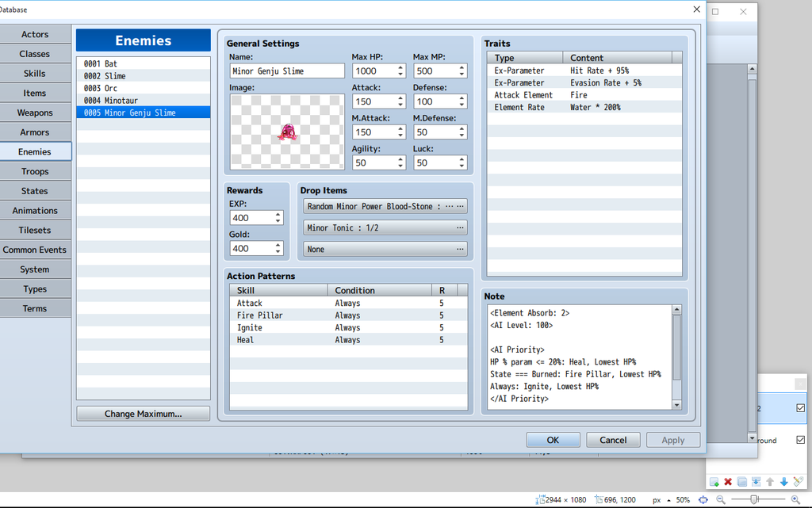Screen dimensions: 812x508
Task: Add a new layer in Layers panel
Action: coord(714,482)
